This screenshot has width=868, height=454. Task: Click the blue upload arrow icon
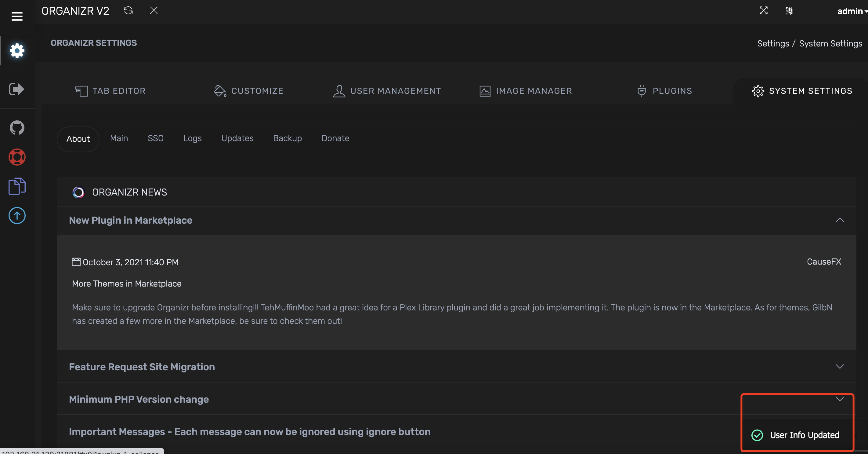point(17,215)
